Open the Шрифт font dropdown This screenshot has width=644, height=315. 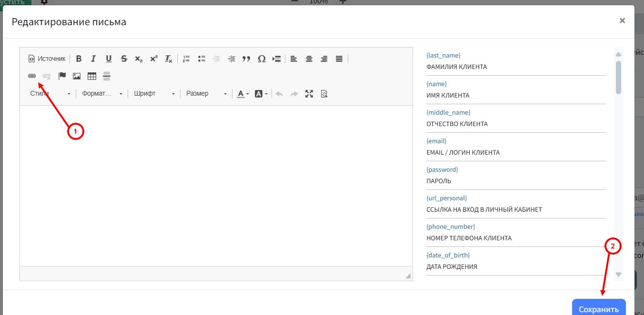pos(154,94)
